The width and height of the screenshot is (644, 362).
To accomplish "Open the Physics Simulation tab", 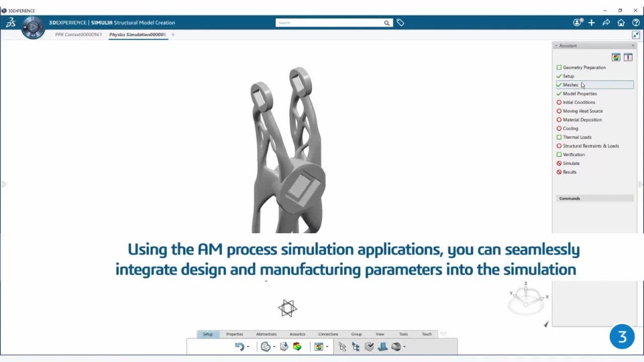I will (x=138, y=34).
